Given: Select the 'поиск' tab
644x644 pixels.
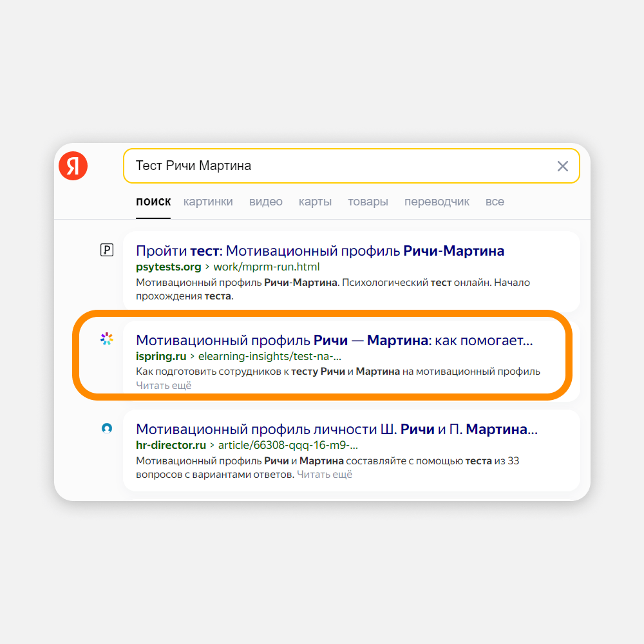Looking at the screenshot, I should coord(153,202).
